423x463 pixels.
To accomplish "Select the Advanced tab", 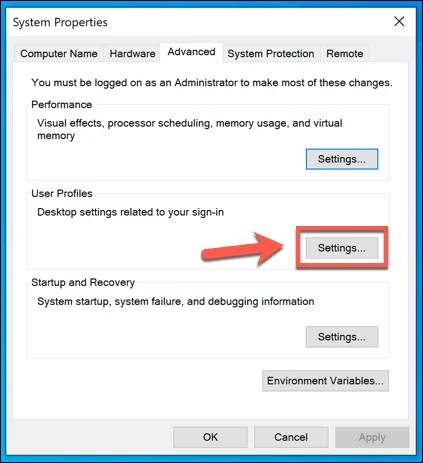I will [x=191, y=52].
